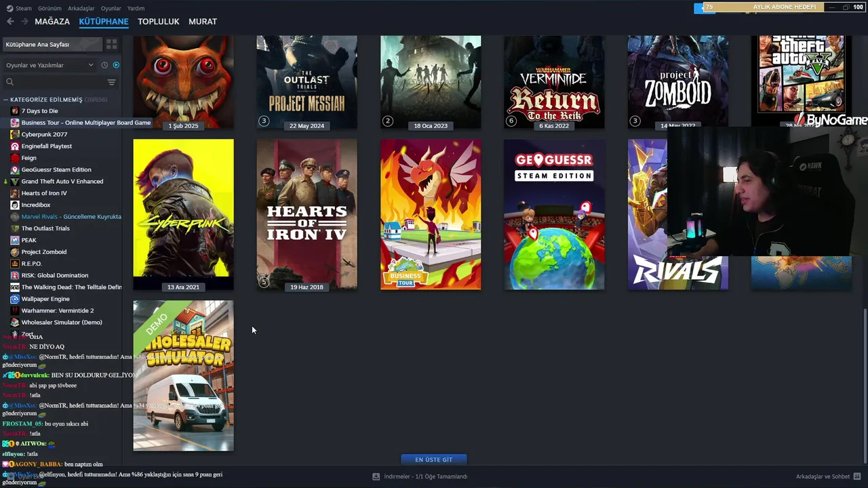Open the Görünüm menu
Screen dimensions: 868x488
click(x=50, y=8)
